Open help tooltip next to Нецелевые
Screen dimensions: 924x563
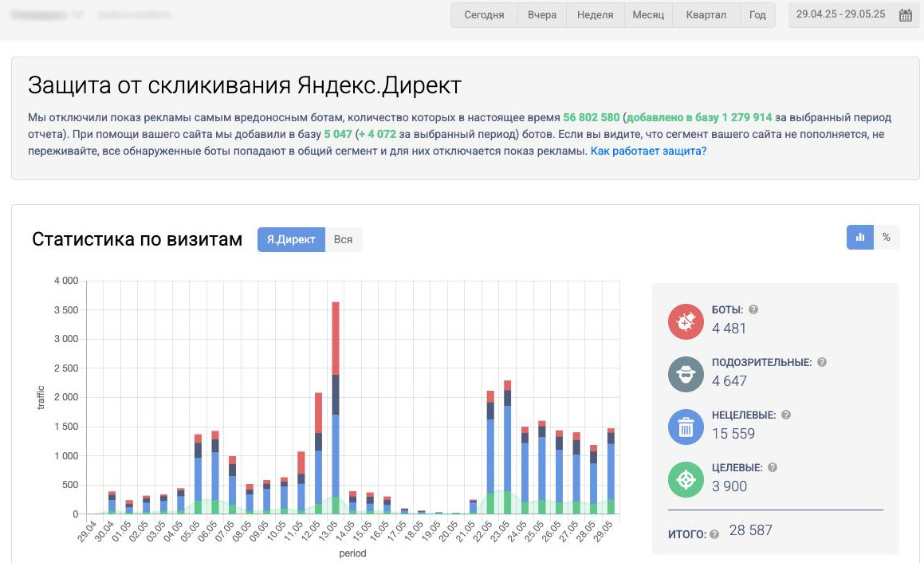786,415
